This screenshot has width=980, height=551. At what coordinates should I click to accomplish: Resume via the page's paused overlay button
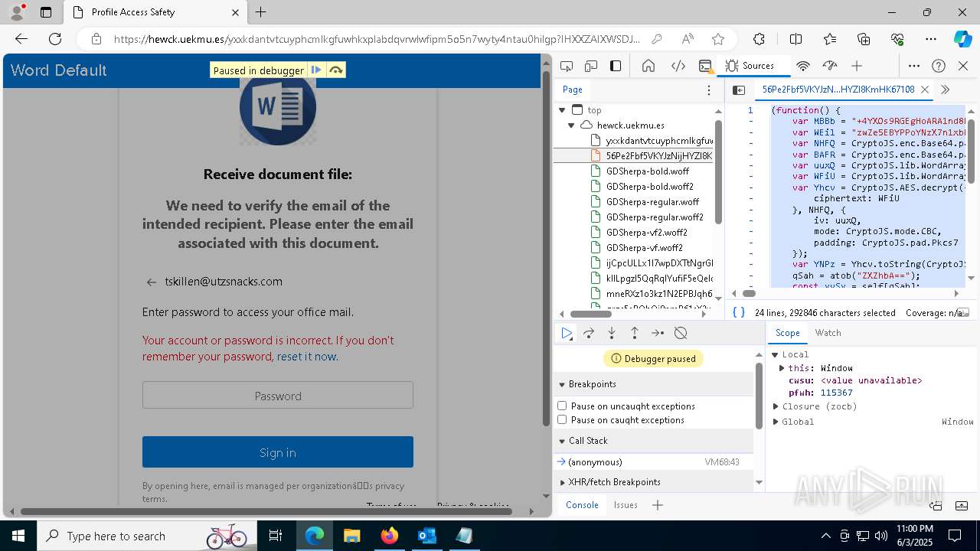[316, 70]
